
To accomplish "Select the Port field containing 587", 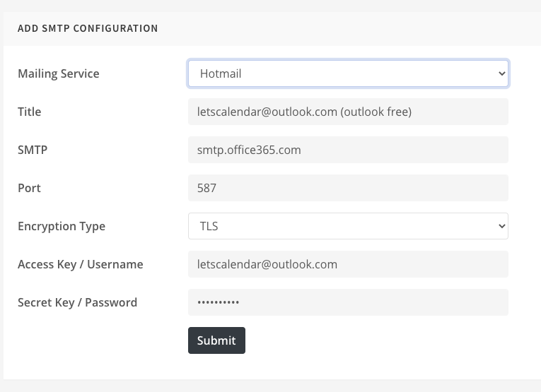I will pos(348,188).
